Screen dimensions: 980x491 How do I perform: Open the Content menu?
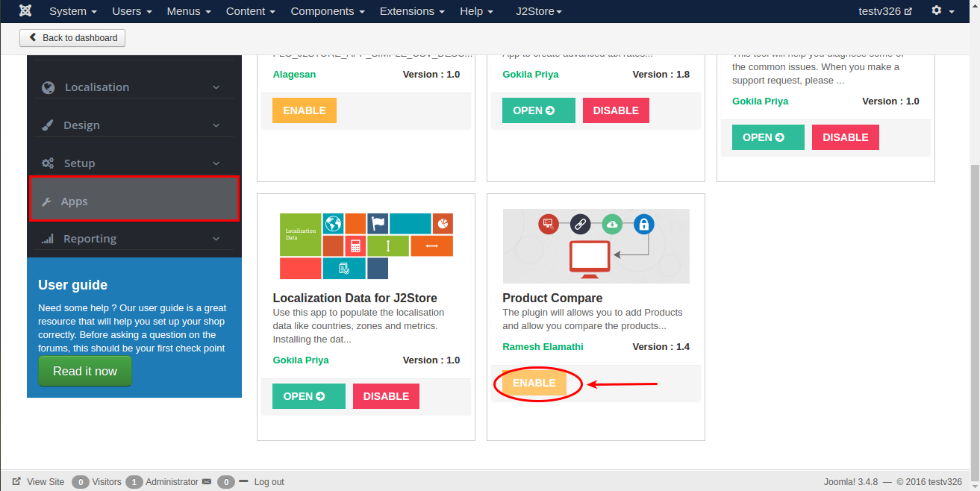(250, 11)
